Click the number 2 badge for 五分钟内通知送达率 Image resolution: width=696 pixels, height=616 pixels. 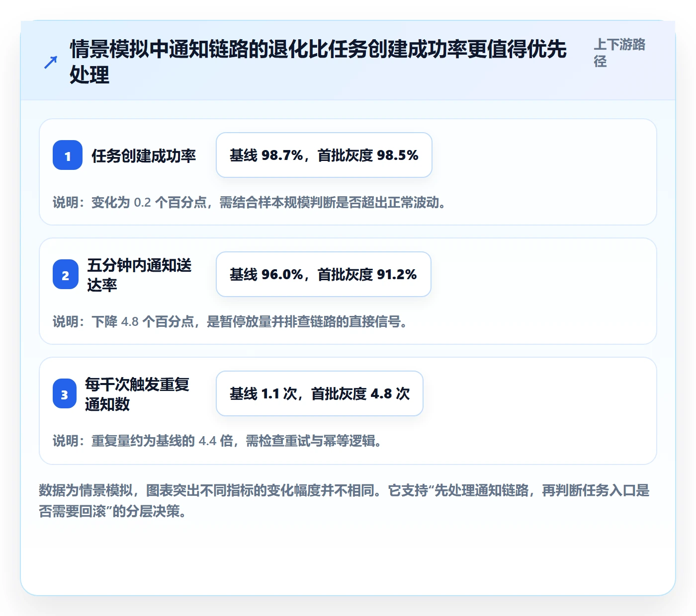[x=66, y=274]
